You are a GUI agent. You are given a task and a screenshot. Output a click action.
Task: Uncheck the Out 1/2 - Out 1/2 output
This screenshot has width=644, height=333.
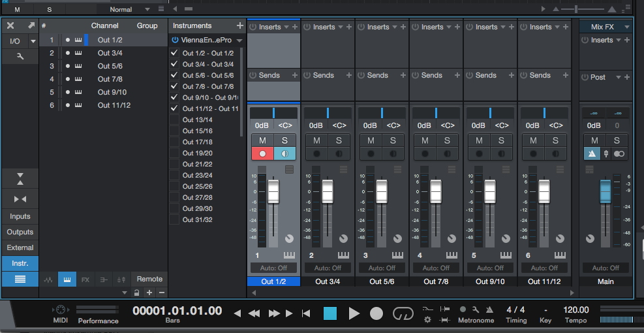coord(174,53)
